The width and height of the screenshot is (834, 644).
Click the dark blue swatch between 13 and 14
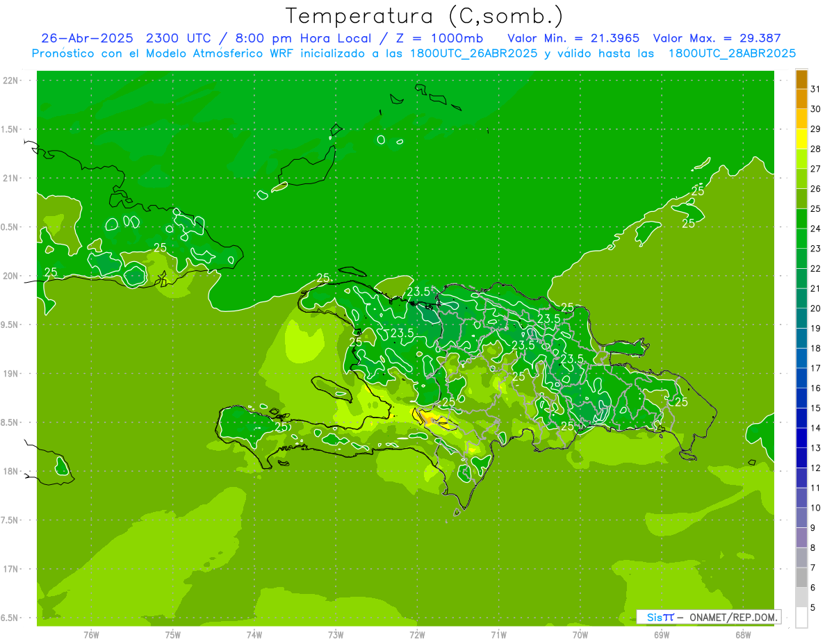[x=801, y=438]
